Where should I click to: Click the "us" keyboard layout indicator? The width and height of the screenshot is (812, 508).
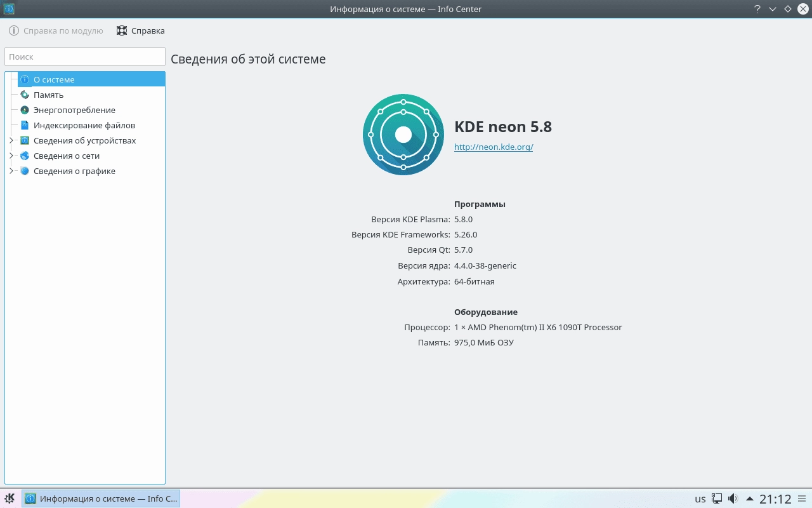tap(700, 499)
